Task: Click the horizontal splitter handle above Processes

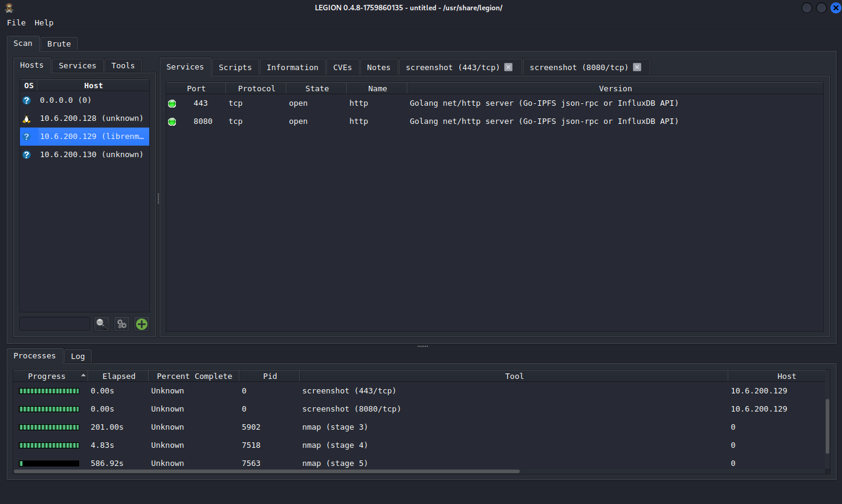Action: (x=423, y=346)
